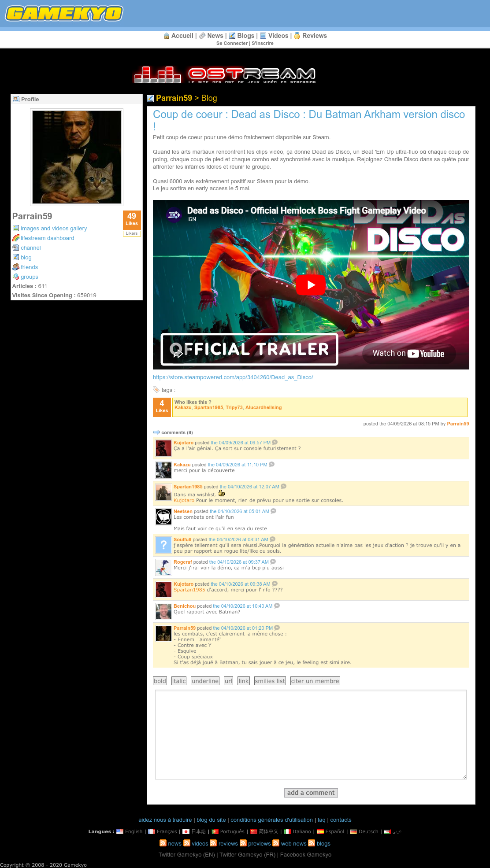Click quote icon on Kakazu's 11:10 PM comment
Screen dimensions: 490x868
point(272,464)
